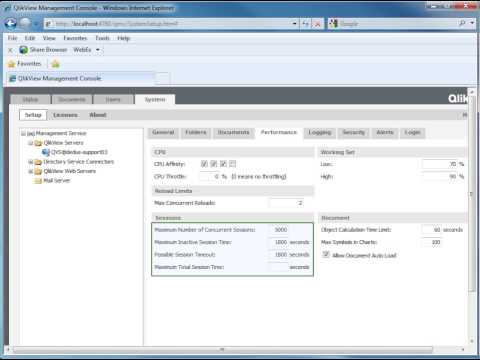Image resolution: width=480 pixels, height=360 pixels.
Task: Uncheck Allow Document Auto Load
Action: pos(326,255)
